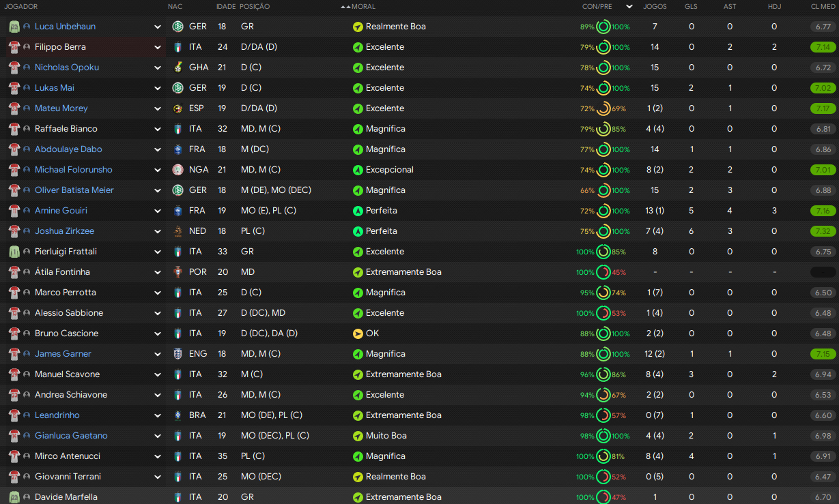Sort the list by the CL MED column

tap(823, 6)
